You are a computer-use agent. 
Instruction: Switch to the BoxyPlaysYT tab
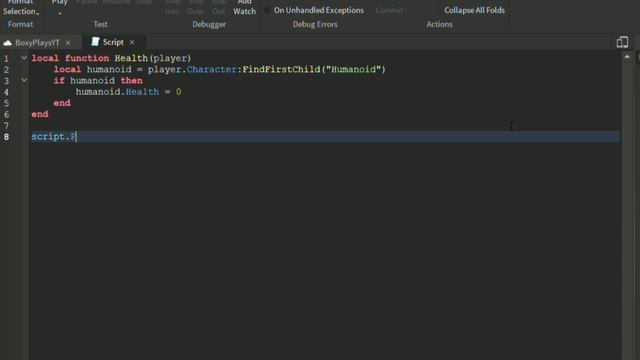pyautogui.click(x=37, y=42)
